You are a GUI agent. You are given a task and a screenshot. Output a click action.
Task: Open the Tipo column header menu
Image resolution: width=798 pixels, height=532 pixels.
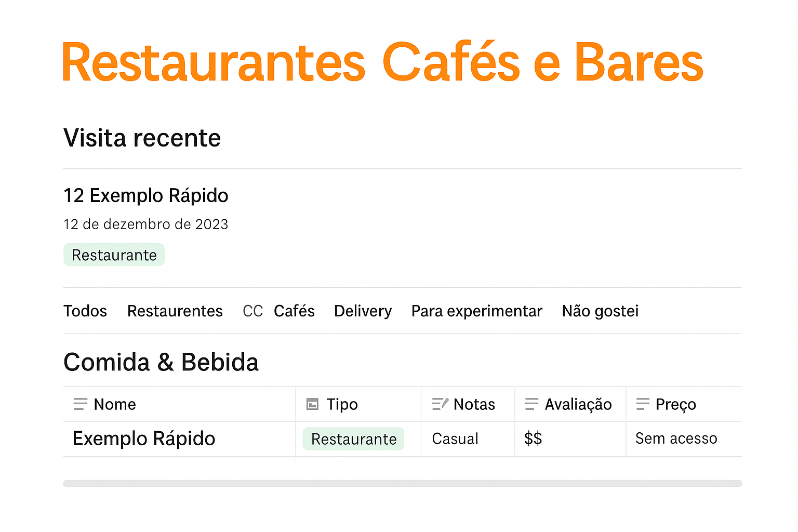click(358, 404)
